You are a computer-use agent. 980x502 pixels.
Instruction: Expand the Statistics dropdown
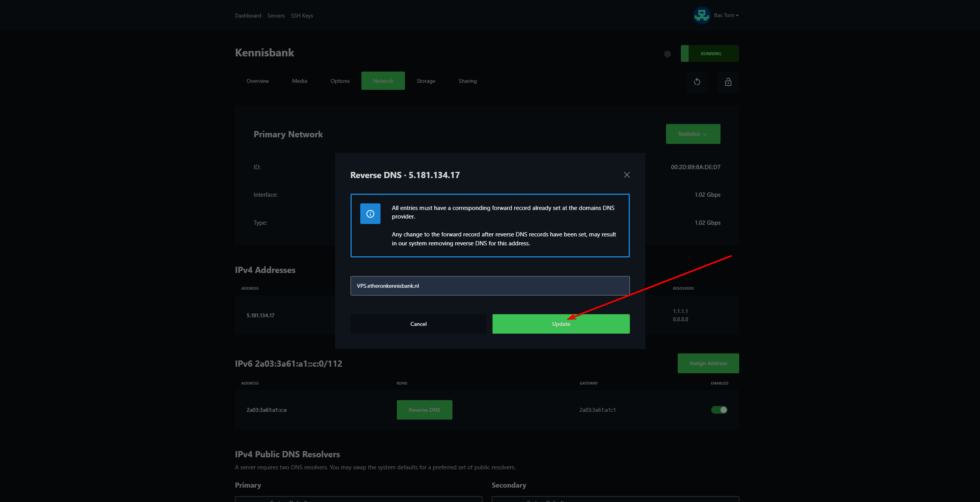(x=693, y=134)
